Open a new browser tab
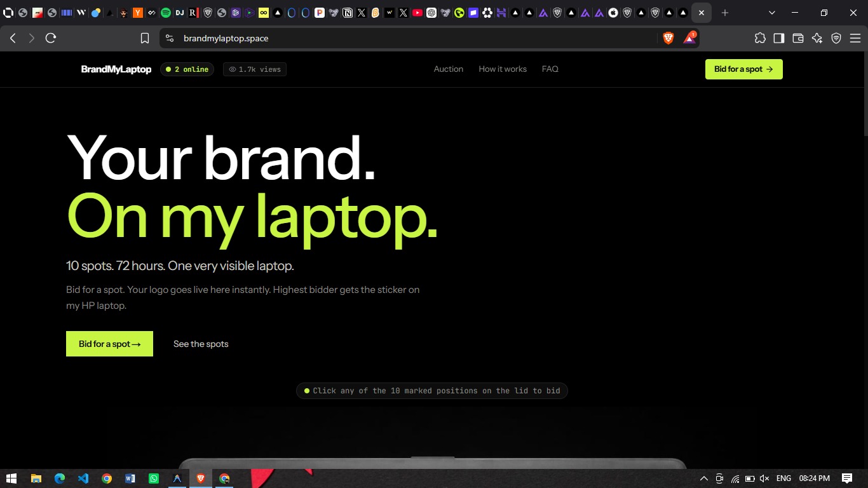 click(x=725, y=13)
